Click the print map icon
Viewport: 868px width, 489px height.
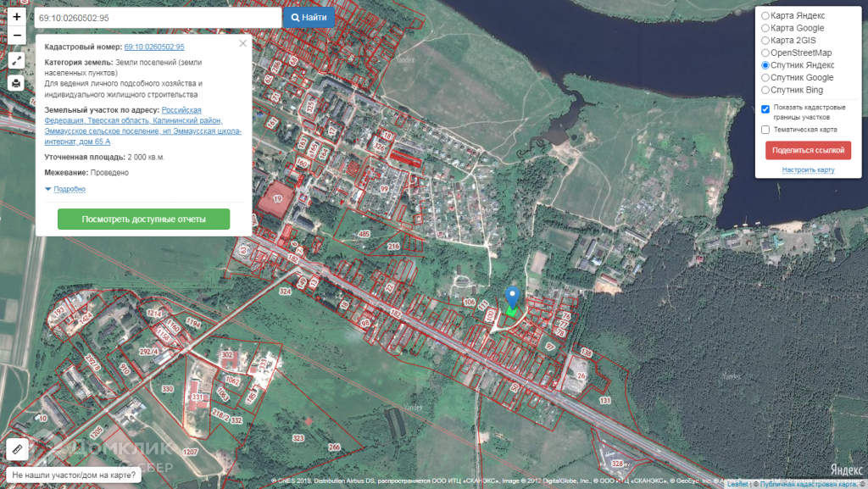point(17,83)
